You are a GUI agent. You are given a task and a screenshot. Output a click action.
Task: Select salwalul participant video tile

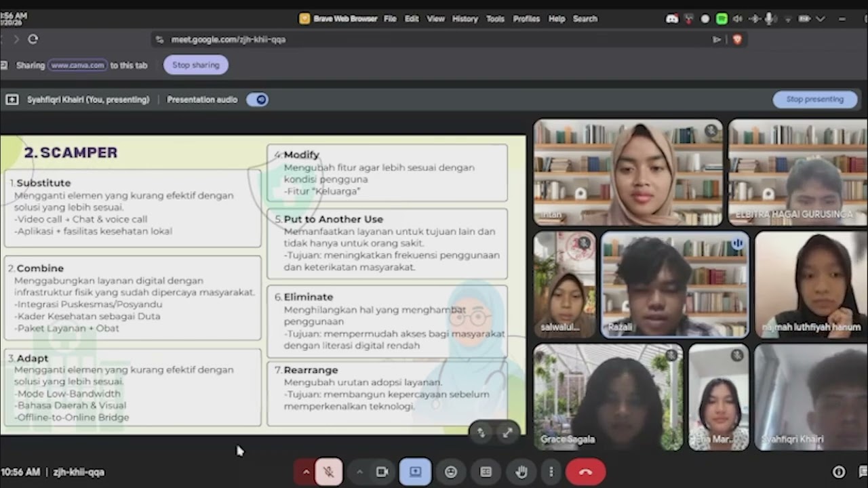click(564, 285)
